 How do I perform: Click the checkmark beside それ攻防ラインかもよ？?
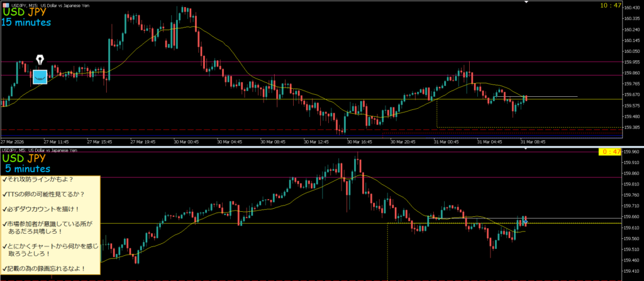4,180
